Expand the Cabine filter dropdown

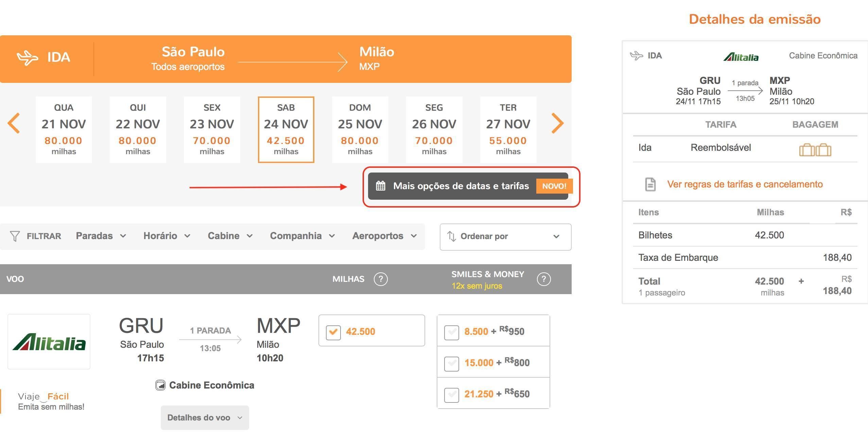pos(230,236)
